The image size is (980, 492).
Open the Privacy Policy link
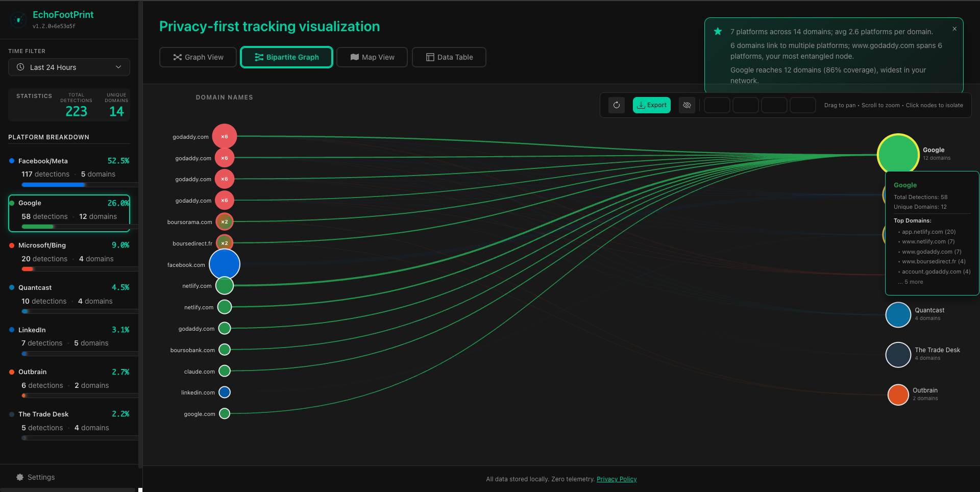(x=617, y=479)
